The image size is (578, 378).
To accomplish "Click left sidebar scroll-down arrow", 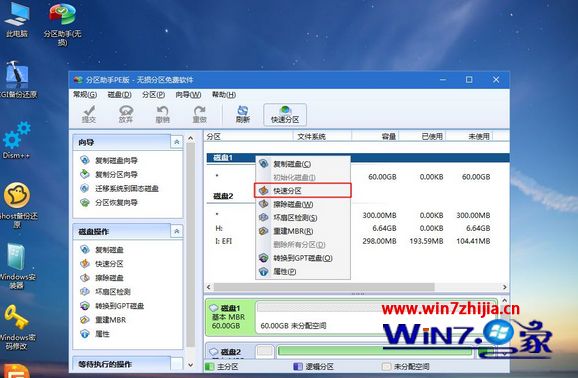I will tap(191, 365).
